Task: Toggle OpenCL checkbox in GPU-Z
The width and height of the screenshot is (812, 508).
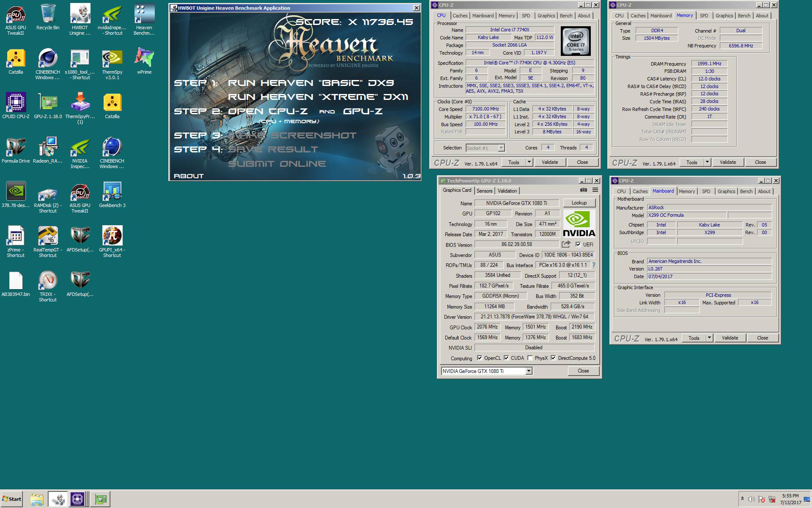Action: point(480,358)
